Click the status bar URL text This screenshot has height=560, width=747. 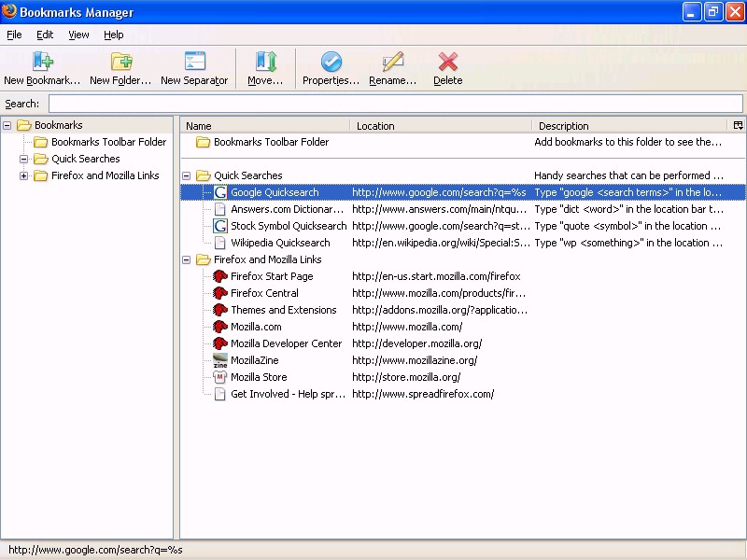[x=95, y=550]
